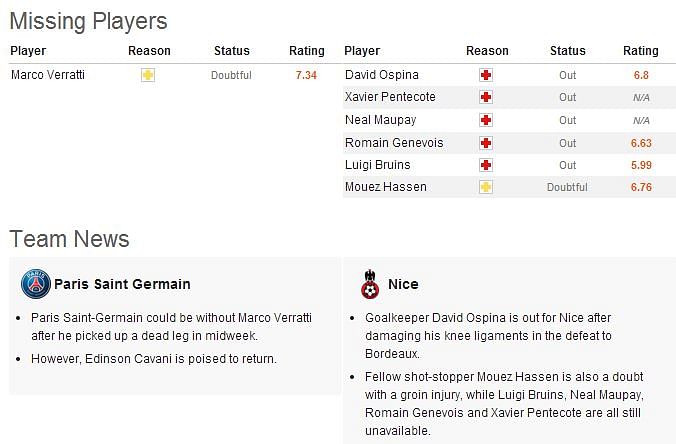Click the Paris Saint Germain team heading
This screenshot has height=444, width=676.
[x=122, y=284]
